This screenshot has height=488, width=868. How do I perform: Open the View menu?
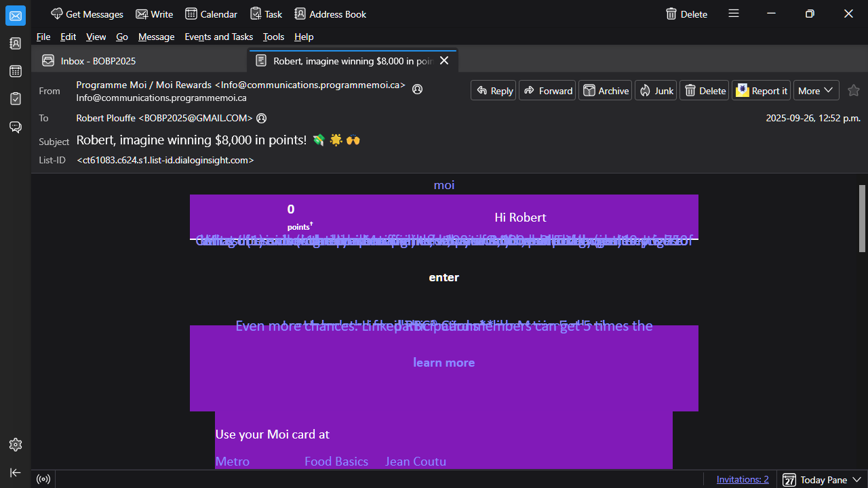(x=96, y=37)
